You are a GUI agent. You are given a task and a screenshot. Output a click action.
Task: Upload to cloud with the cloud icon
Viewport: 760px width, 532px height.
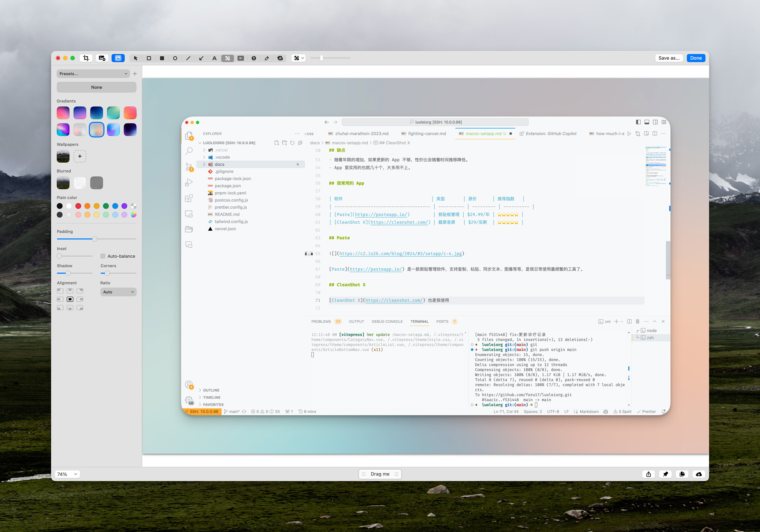[699, 474]
